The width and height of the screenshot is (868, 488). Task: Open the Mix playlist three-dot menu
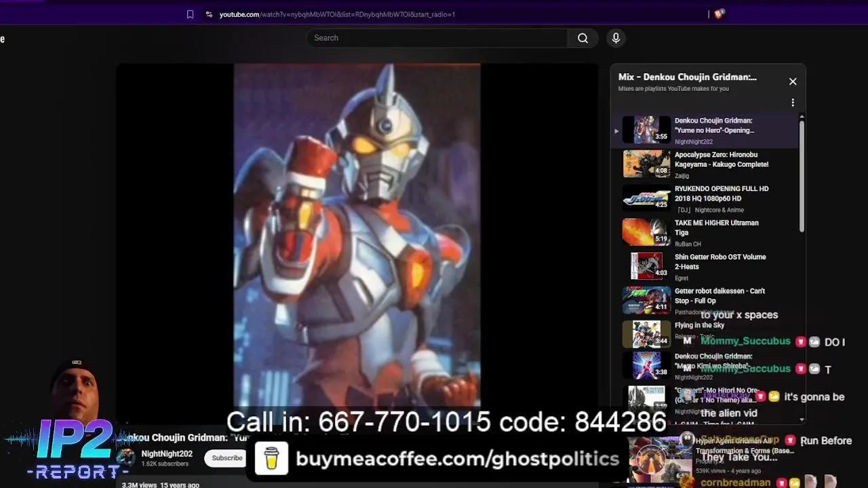pyautogui.click(x=793, y=103)
